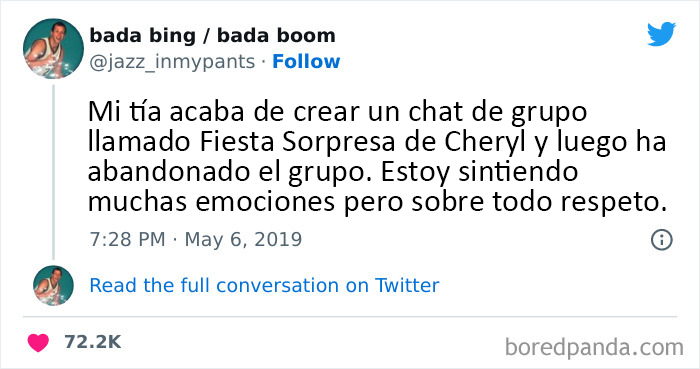Click the blue Twitter bird logo
The height and width of the screenshot is (369, 700).
point(661,34)
